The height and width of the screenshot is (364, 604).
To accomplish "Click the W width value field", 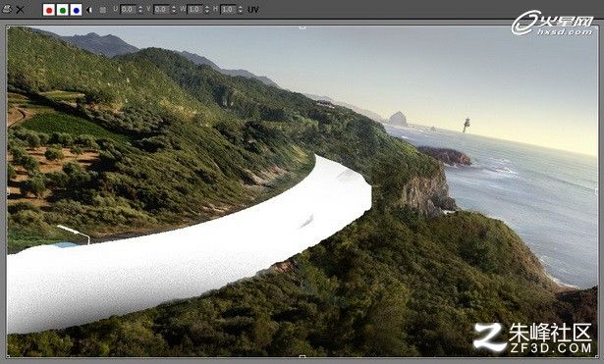I will 194,10.
